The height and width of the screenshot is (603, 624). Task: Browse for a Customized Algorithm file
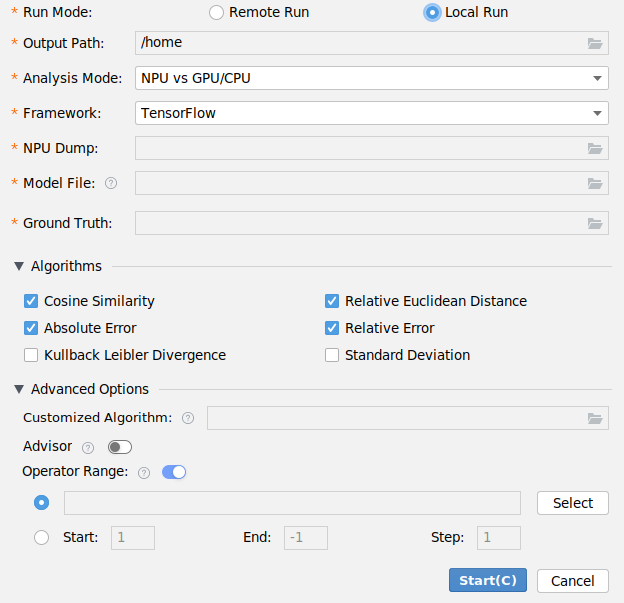tap(595, 418)
